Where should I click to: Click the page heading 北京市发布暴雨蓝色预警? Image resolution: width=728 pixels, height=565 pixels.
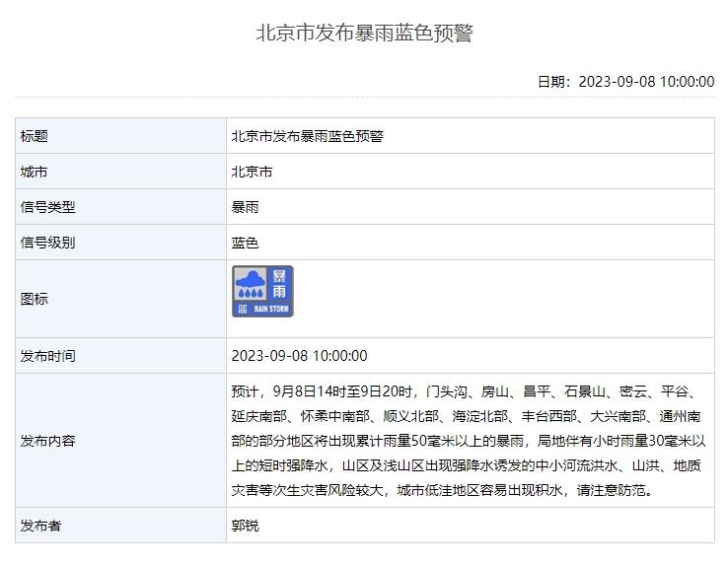[x=364, y=33]
